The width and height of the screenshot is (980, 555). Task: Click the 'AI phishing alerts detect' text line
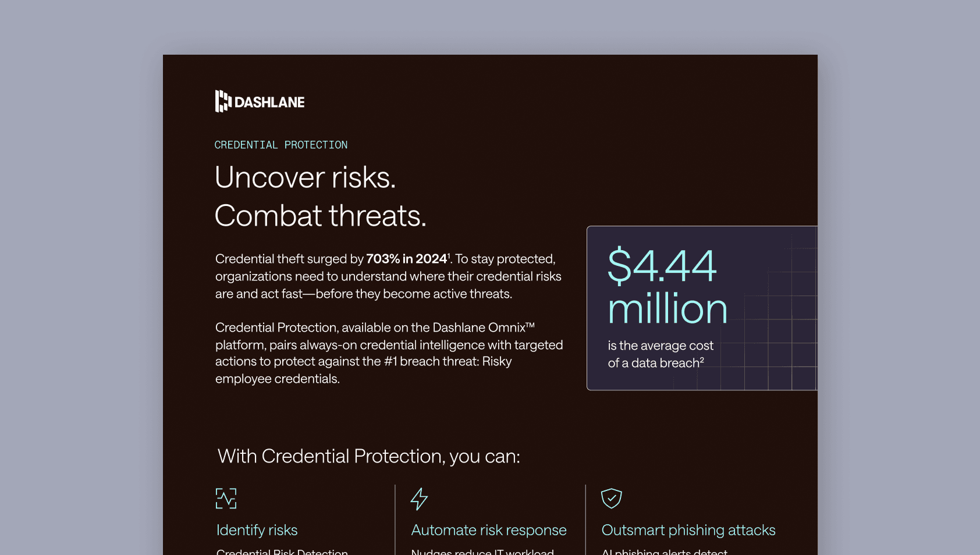click(664, 552)
